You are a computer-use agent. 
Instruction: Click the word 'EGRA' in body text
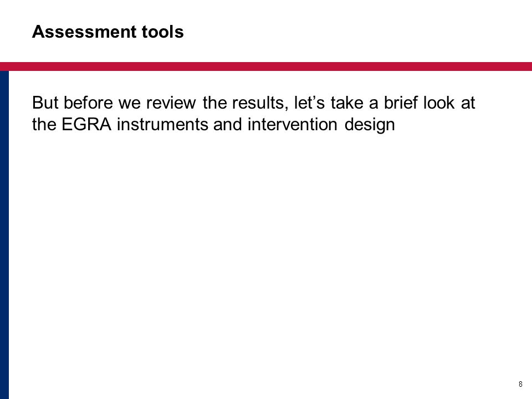pos(86,124)
